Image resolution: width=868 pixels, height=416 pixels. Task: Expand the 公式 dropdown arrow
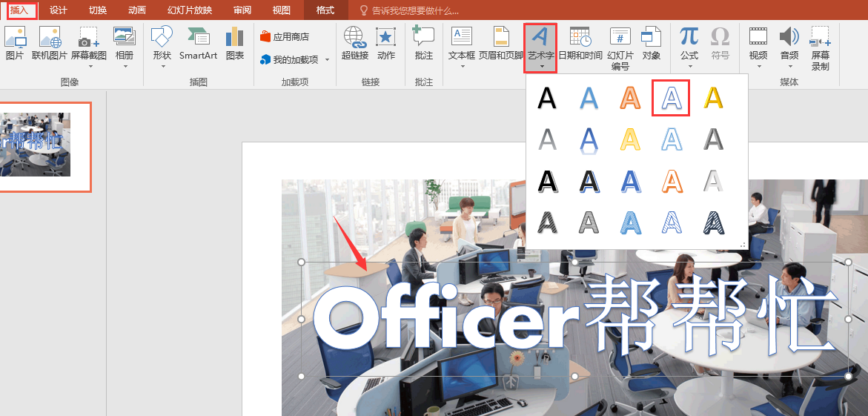coord(690,67)
